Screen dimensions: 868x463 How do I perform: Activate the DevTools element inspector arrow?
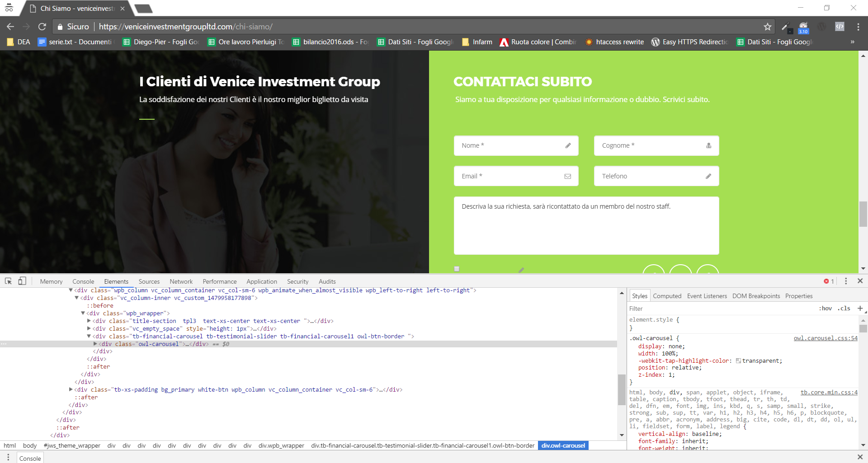(8, 281)
